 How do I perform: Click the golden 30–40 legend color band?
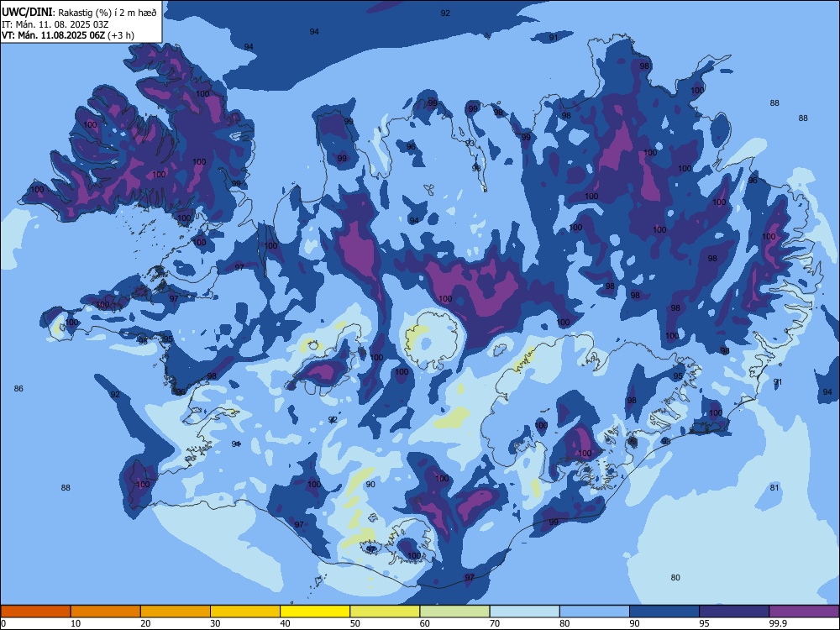[x=245, y=612]
